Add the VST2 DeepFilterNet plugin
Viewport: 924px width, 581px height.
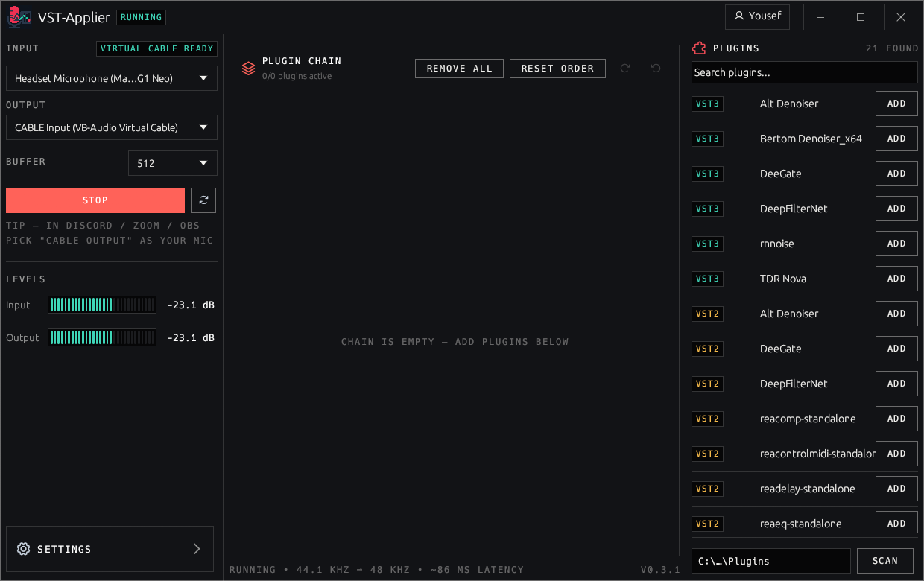(896, 384)
